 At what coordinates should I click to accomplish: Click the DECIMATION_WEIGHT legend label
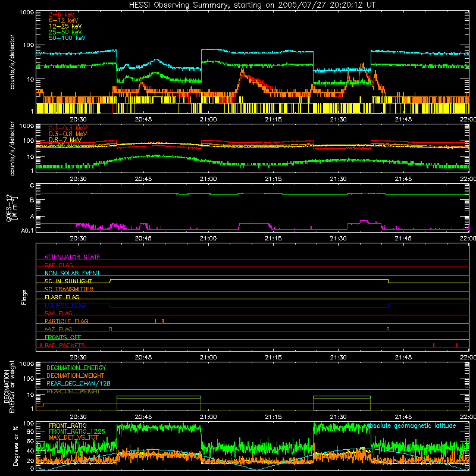pyautogui.click(x=76, y=375)
